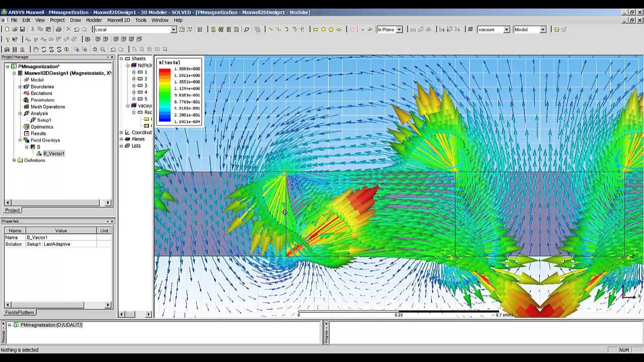Click the Cut scissors icon
Image resolution: width=644 pixels, height=362 pixels.
(x=33, y=30)
